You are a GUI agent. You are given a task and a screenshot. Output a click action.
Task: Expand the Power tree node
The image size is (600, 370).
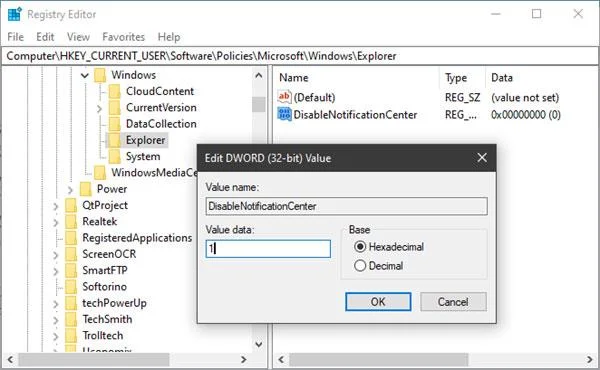(x=70, y=190)
